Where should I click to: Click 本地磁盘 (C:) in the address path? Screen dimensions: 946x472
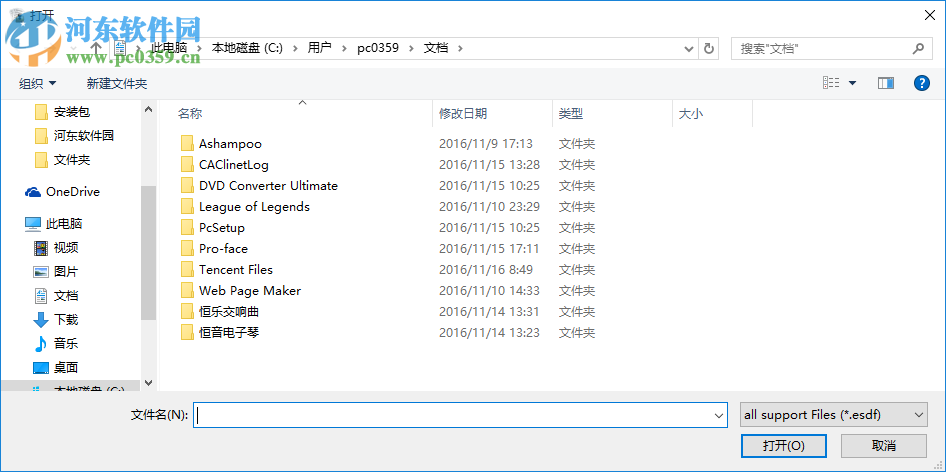(x=247, y=48)
